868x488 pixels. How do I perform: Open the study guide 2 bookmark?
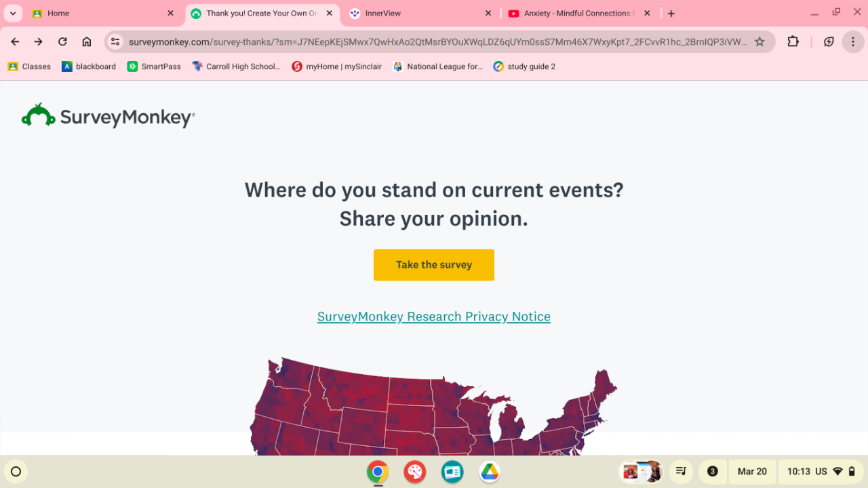click(x=524, y=66)
